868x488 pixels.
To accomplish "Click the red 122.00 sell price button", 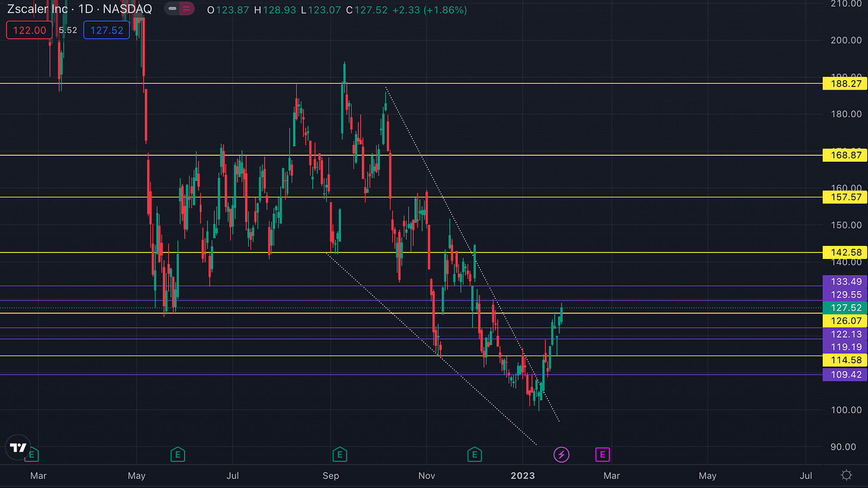I will point(30,30).
